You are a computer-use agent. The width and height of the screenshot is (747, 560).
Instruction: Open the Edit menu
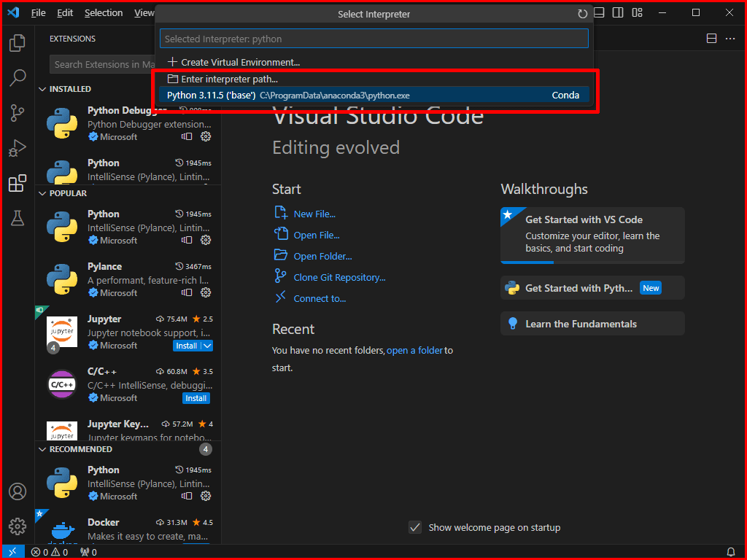coord(65,13)
